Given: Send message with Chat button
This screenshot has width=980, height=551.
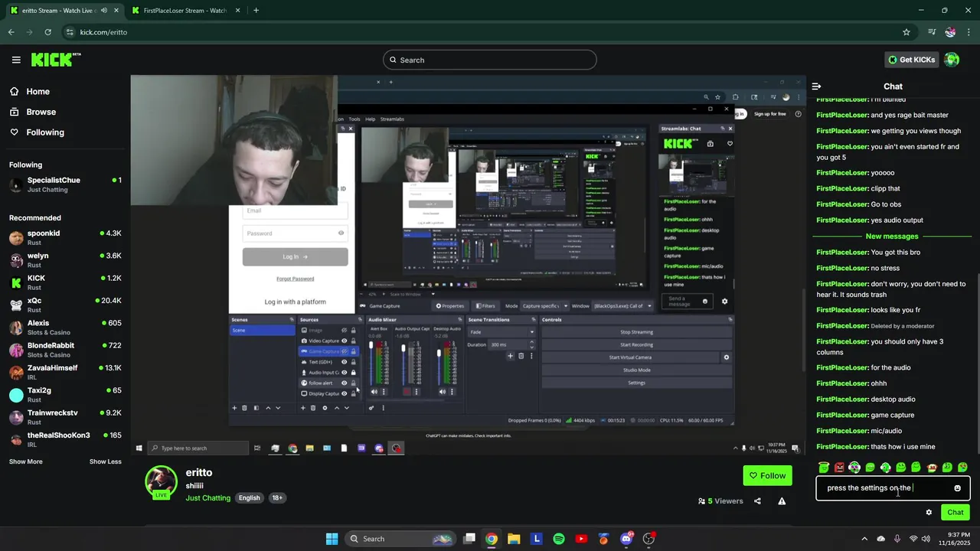Looking at the screenshot, I should coord(955,513).
